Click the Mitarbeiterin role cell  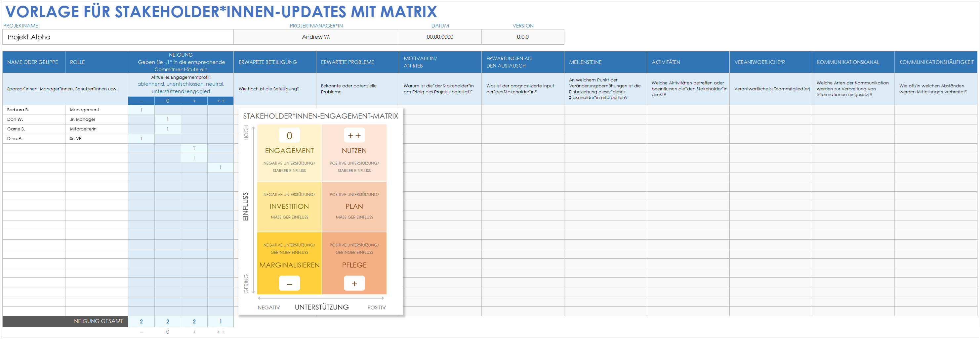97,129
